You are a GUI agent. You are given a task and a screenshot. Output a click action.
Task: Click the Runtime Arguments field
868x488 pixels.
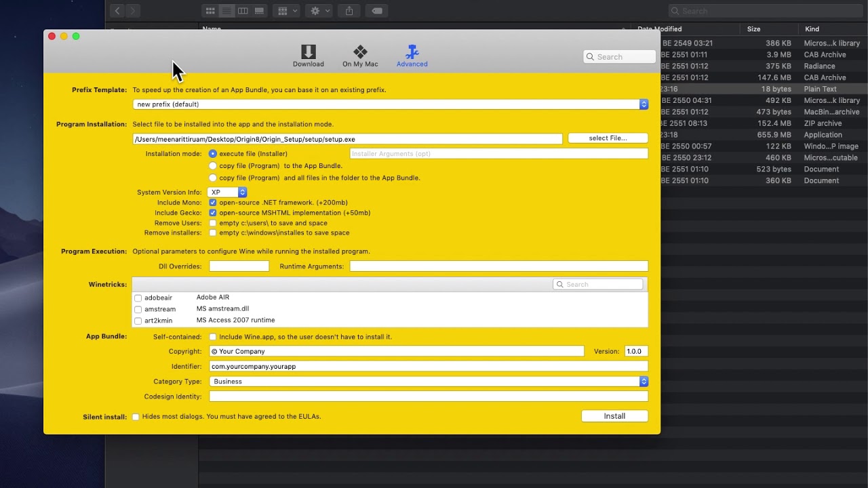coord(498,266)
